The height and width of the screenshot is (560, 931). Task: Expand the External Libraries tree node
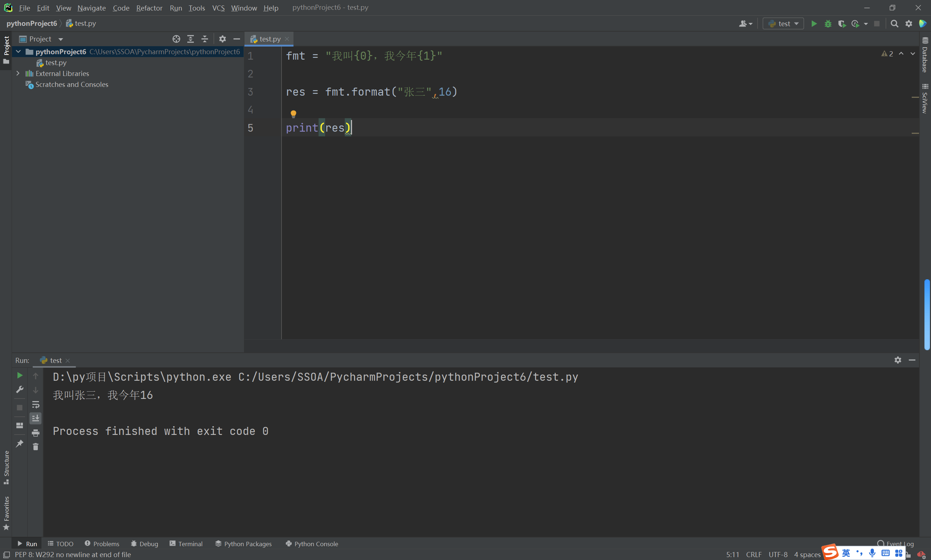18,73
